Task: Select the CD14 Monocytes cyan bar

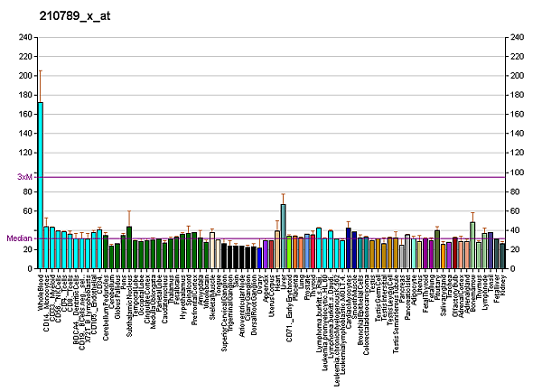Action: (x=46, y=248)
